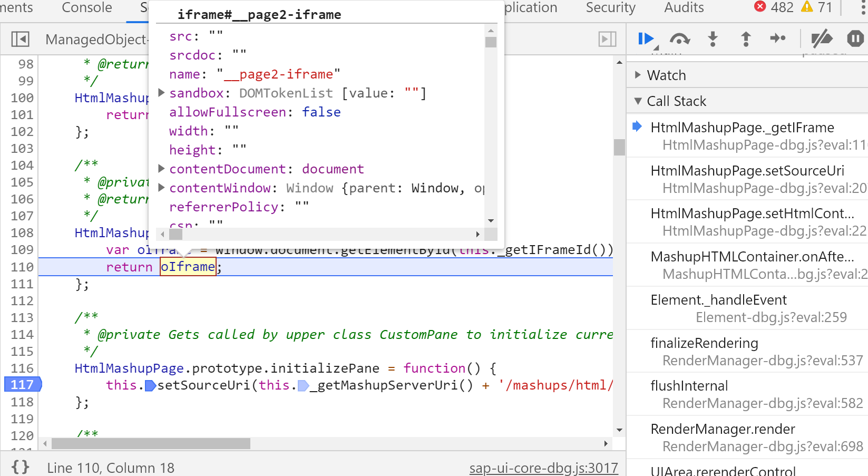
Task: Select HtmlMashupPage.setHtmlCont... call frame
Action: coord(747,221)
